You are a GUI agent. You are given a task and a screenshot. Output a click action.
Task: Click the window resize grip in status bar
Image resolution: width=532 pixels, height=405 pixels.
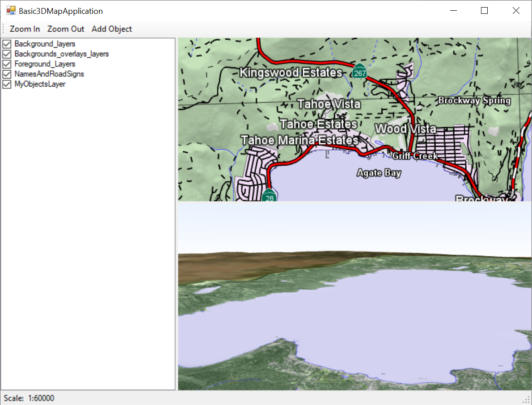tap(527, 399)
